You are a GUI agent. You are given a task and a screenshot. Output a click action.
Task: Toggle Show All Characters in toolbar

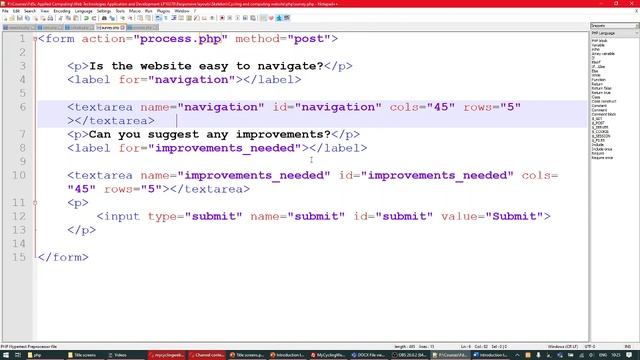coord(166,18)
